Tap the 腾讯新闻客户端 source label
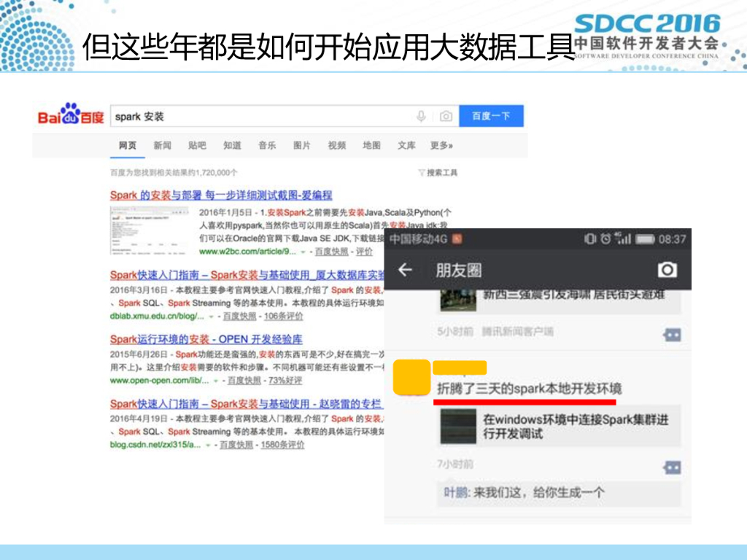The width and height of the screenshot is (747, 560). (518, 332)
